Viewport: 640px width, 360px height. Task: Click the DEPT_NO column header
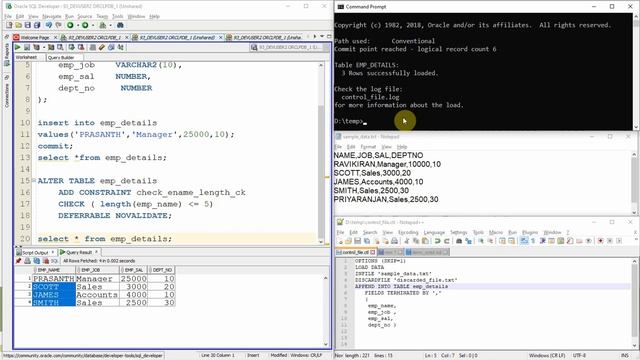(162, 270)
